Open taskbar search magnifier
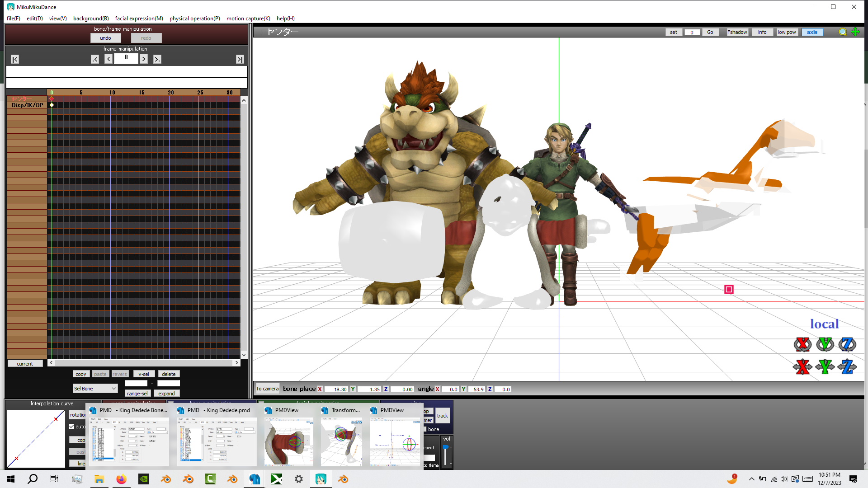The height and width of the screenshot is (488, 868). coord(33,479)
